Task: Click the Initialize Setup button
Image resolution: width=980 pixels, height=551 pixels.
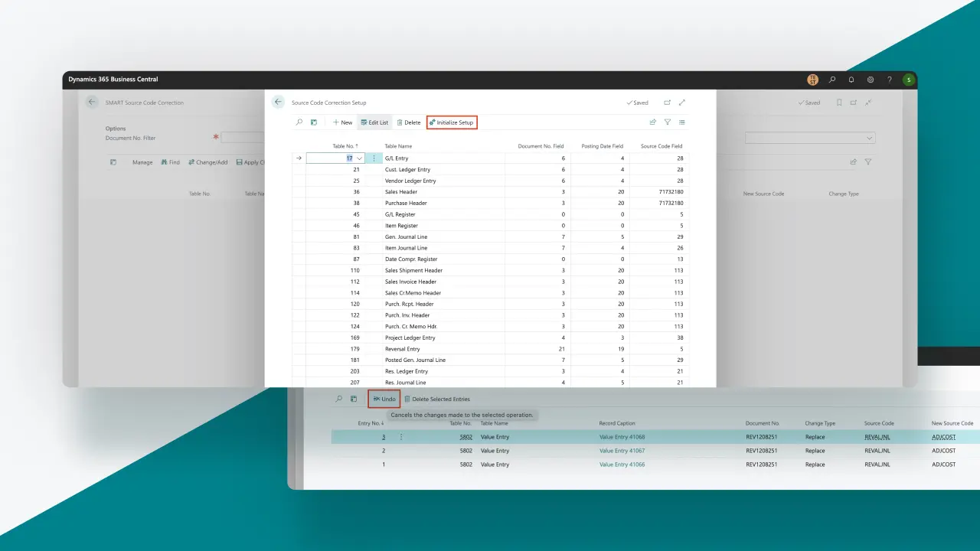Action: pos(452,122)
